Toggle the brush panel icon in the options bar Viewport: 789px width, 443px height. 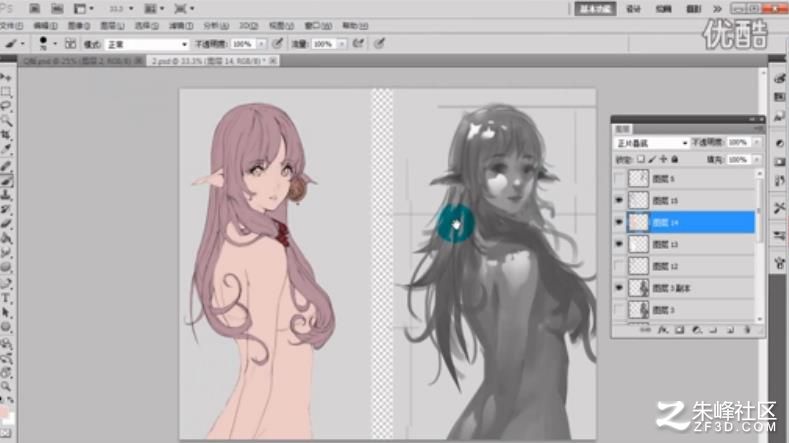(70, 44)
